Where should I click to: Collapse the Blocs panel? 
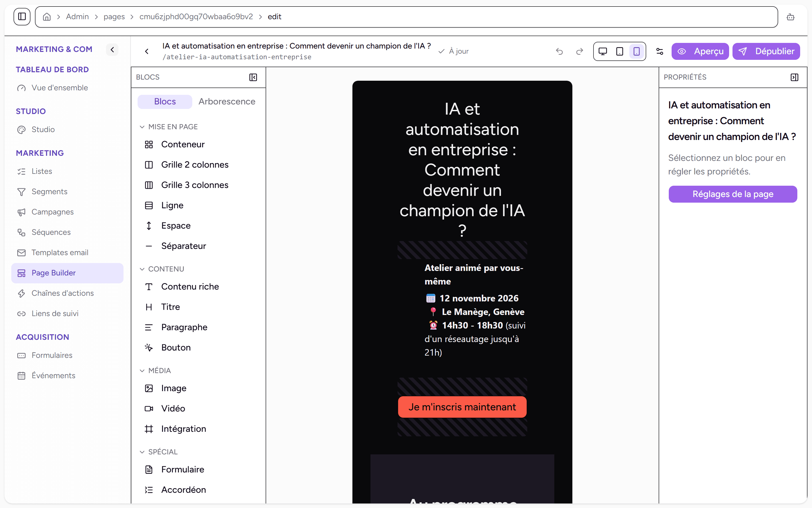coord(253,77)
